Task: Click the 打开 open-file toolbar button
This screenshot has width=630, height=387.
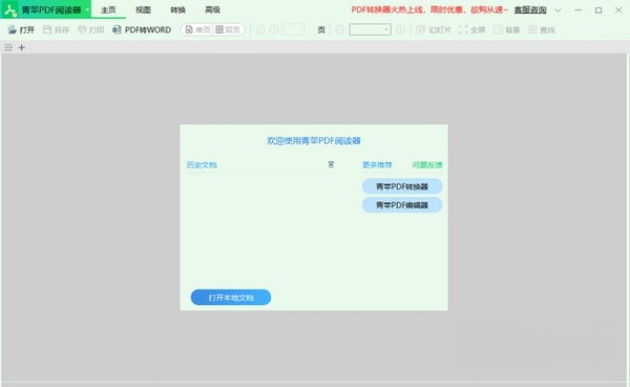Action: point(21,30)
